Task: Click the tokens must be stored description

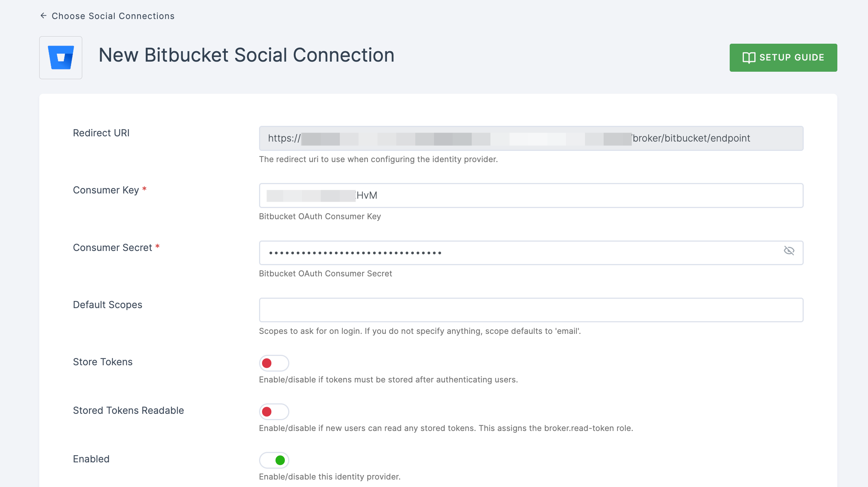Action: [x=388, y=379]
